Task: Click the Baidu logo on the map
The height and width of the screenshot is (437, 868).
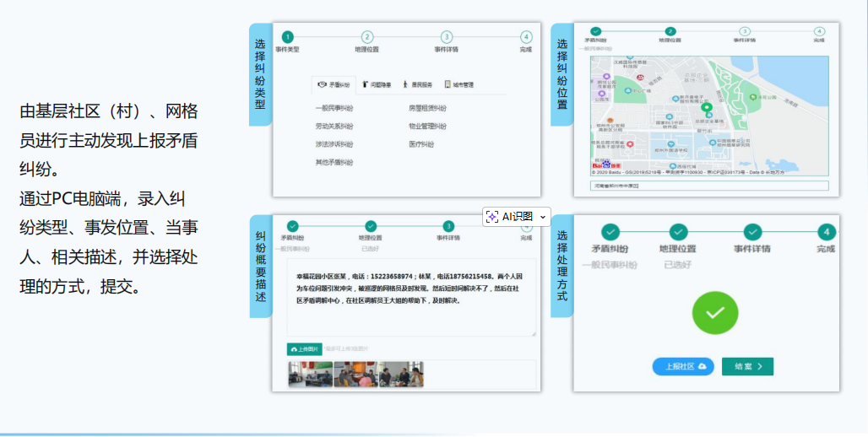Action: click(x=607, y=165)
